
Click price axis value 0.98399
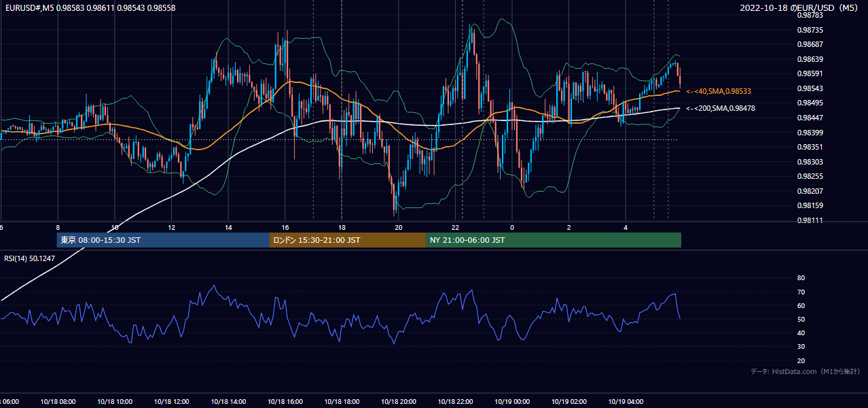point(810,133)
